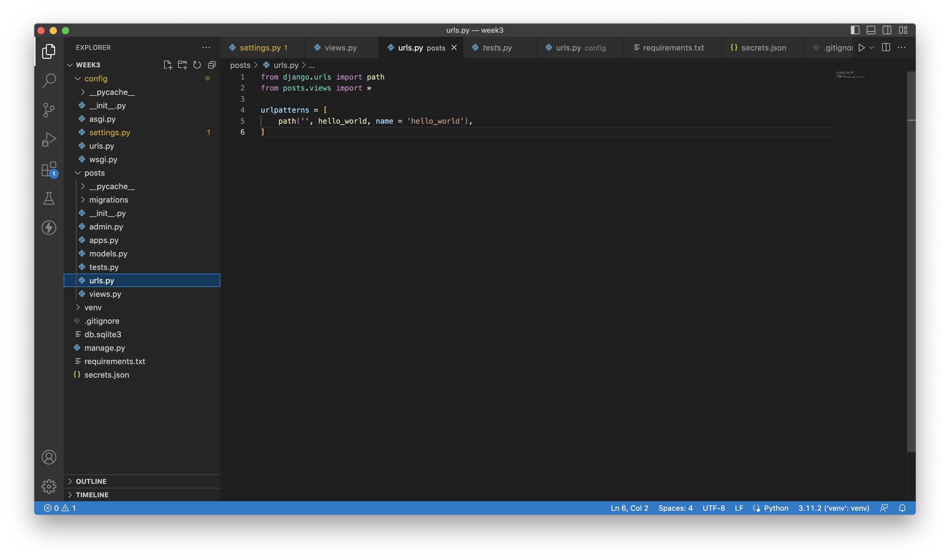Switch to settings.py tab
The width and height of the screenshot is (950, 560).
pos(263,47)
